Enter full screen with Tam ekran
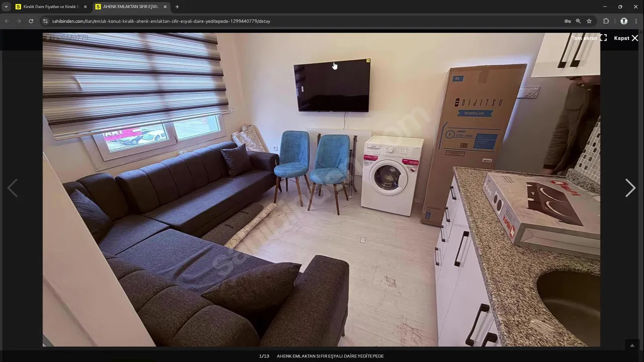 [x=589, y=38]
